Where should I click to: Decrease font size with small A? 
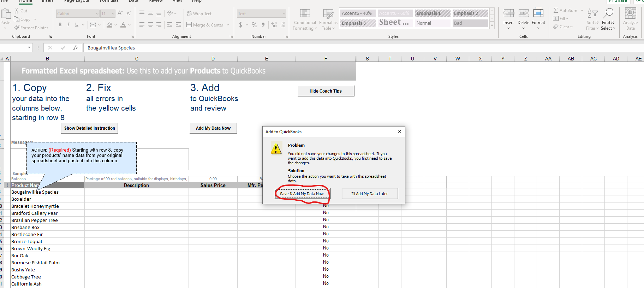pyautogui.click(x=129, y=13)
